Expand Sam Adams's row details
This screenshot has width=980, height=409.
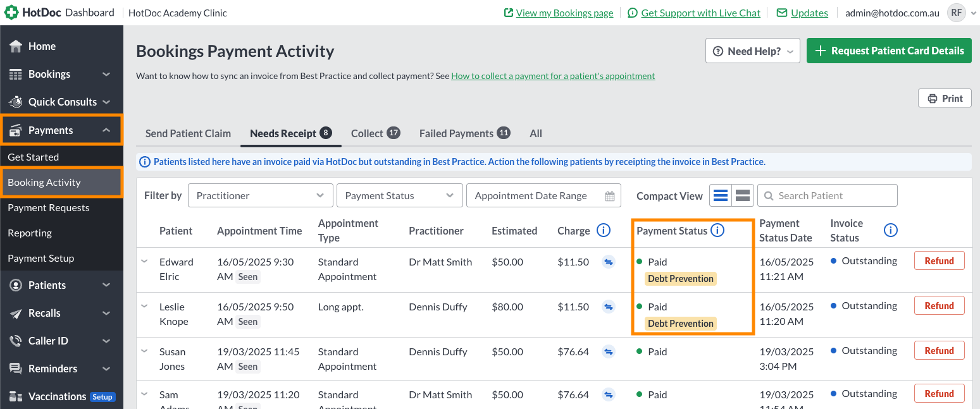click(145, 393)
